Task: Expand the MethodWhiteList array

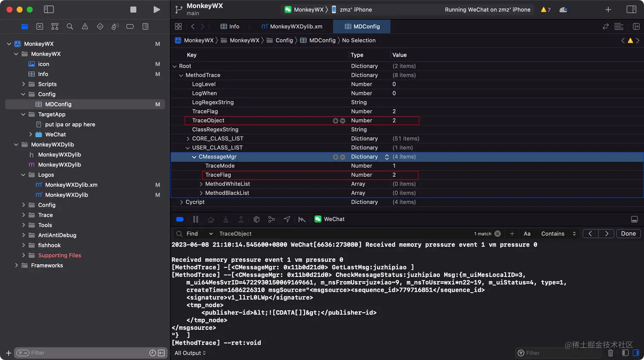Action: pyautogui.click(x=201, y=184)
